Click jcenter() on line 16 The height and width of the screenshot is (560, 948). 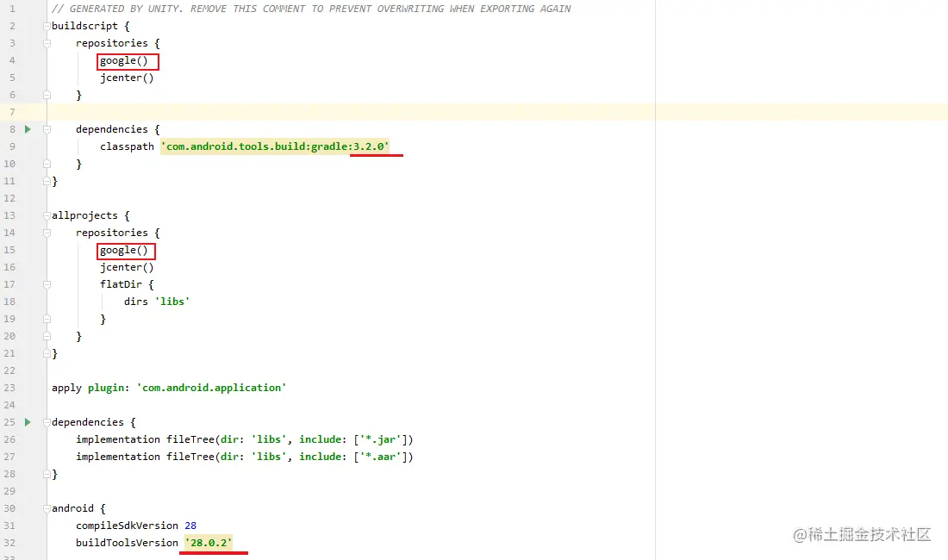point(127,267)
